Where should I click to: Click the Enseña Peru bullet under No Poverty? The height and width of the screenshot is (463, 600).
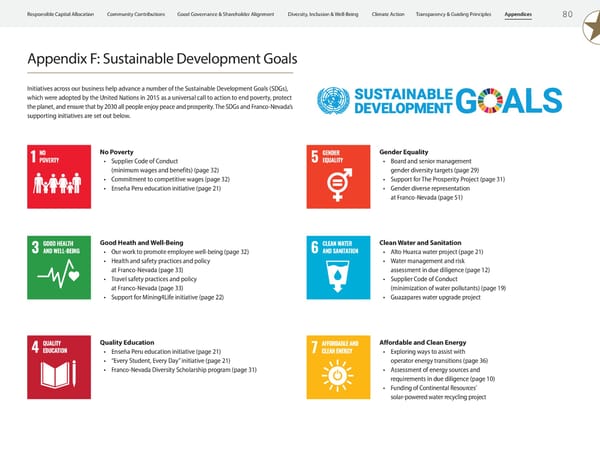pos(166,188)
